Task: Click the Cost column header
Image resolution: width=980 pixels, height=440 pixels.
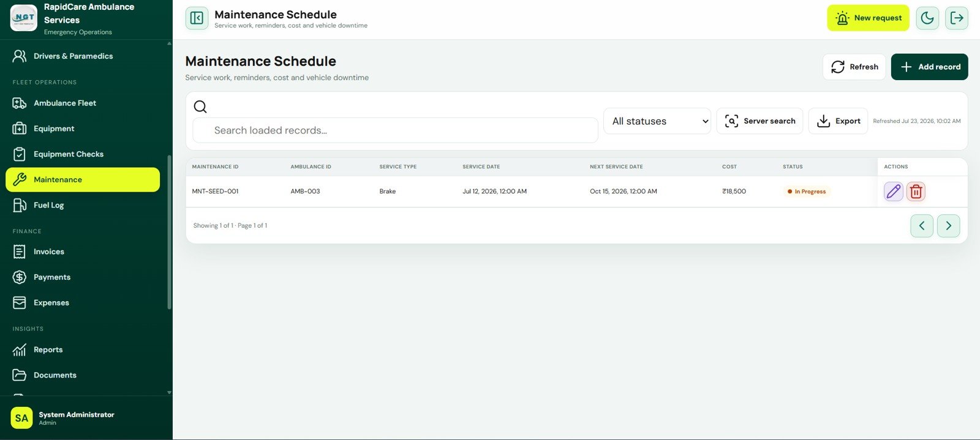Action: click(x=729, y=166)
